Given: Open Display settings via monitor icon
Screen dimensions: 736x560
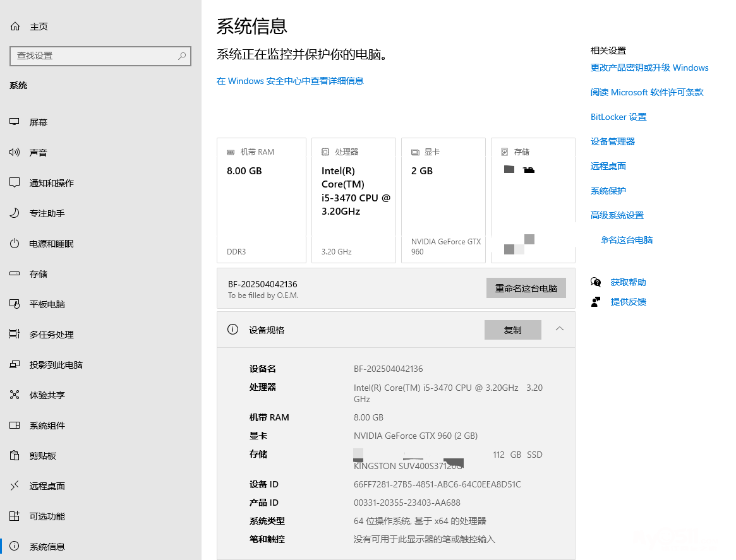Looking at the screenshot, I should tap(15, 122).
